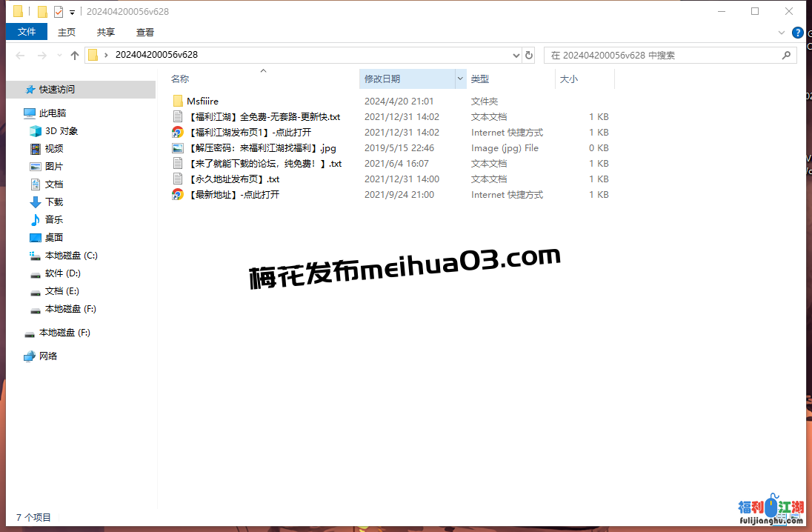Image resolution: width=812 pixels, height=532 pixels.
Task: Click the Forward navigation arrow
Action: [x=42, y=56]
